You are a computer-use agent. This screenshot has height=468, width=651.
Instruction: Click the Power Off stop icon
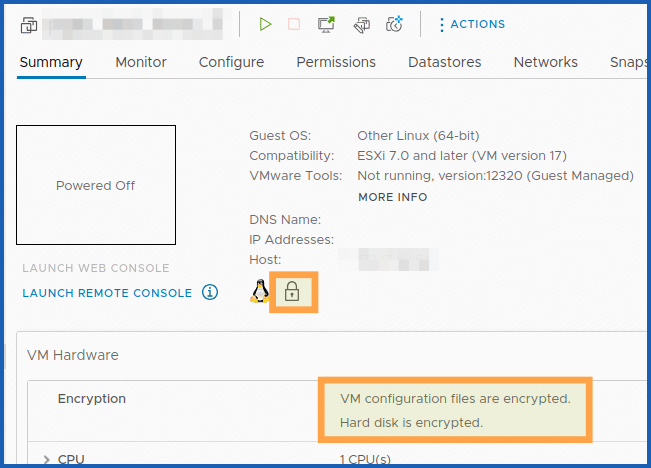pyautogui.click(x=294, y=24)
